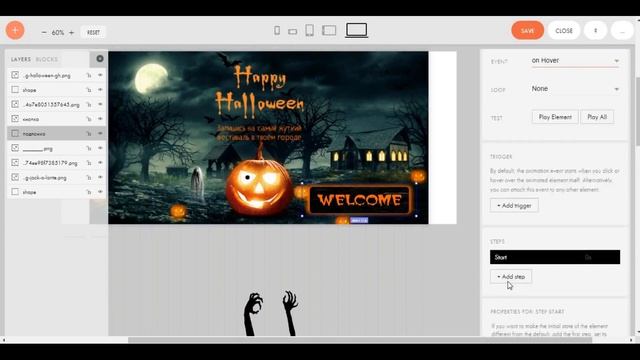Select the desktop screen preview icon
The image size is (640, 360).
click(356, 30)
